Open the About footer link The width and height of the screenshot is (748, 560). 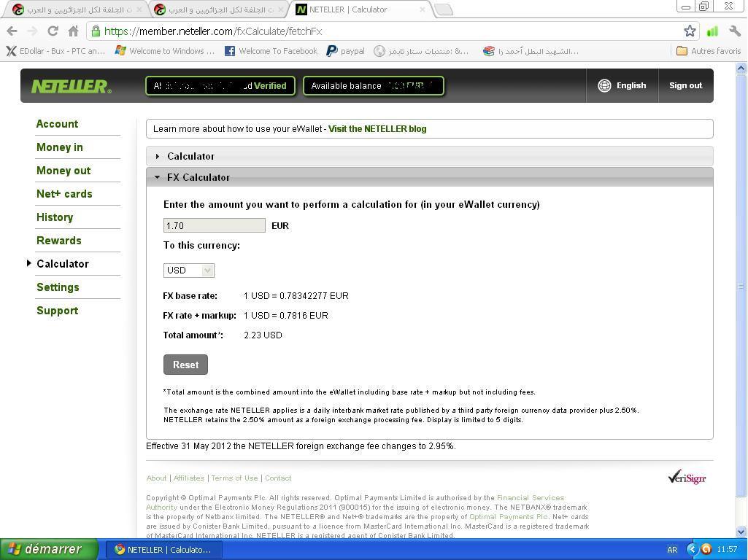(x=156, y=478)
